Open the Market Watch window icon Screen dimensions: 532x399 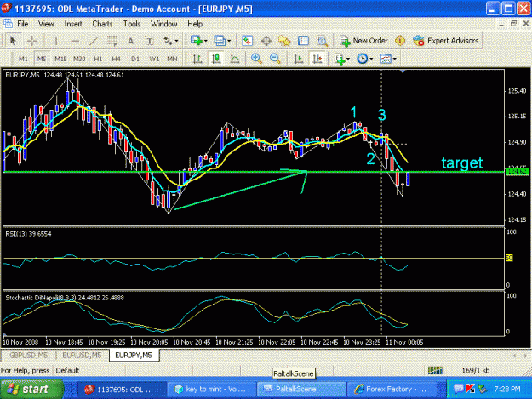(x=248, y=41)
